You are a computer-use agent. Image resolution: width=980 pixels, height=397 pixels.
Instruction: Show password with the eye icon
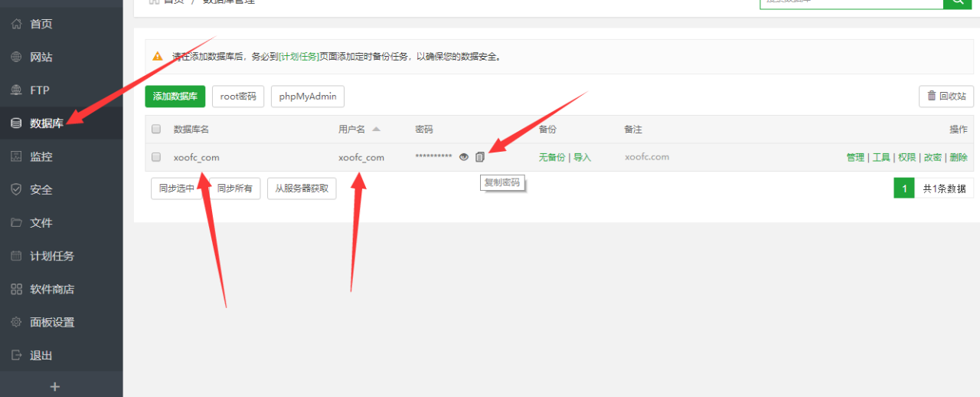[463, 157]
